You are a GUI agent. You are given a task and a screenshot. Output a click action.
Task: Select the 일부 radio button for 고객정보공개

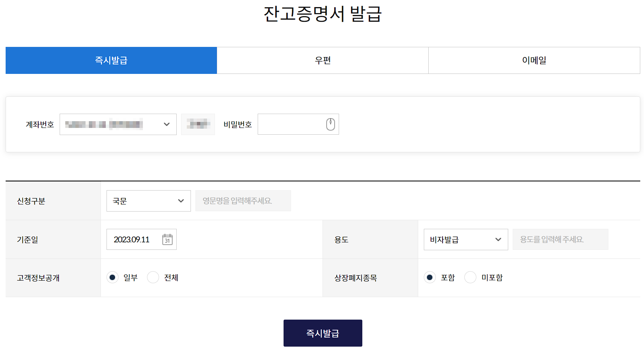click(x=113, y=277)
